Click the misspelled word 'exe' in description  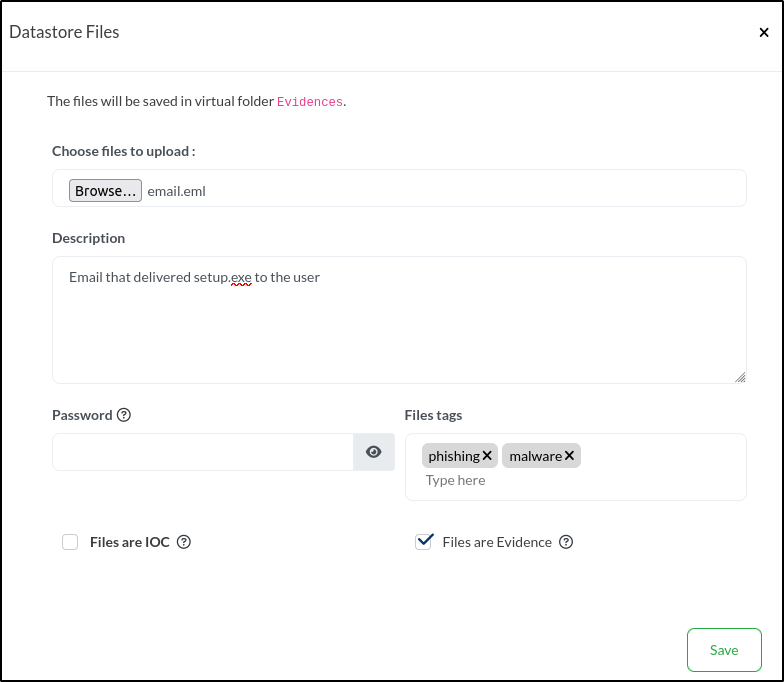pyautogui.click(x=241, y=277)
